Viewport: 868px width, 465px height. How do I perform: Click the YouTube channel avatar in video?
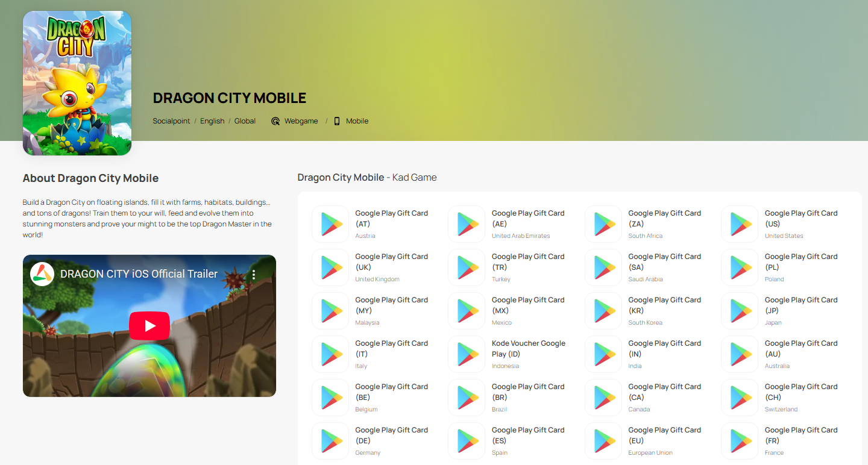tap(42, 274)
